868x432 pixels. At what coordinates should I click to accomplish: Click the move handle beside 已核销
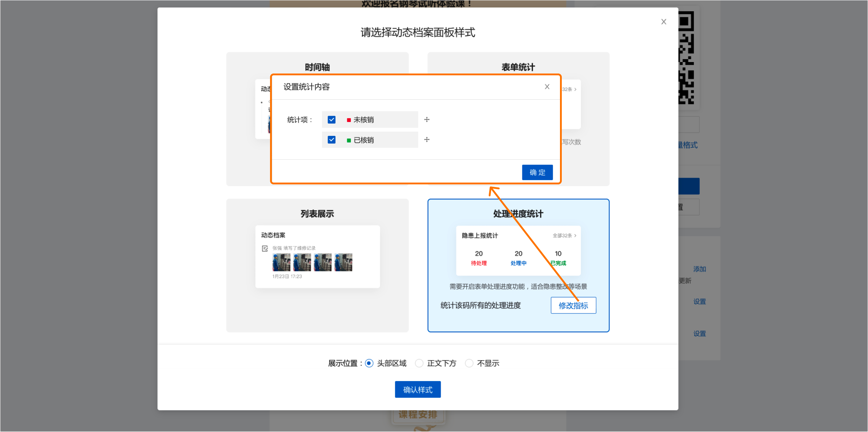click(x=426, y=140)
